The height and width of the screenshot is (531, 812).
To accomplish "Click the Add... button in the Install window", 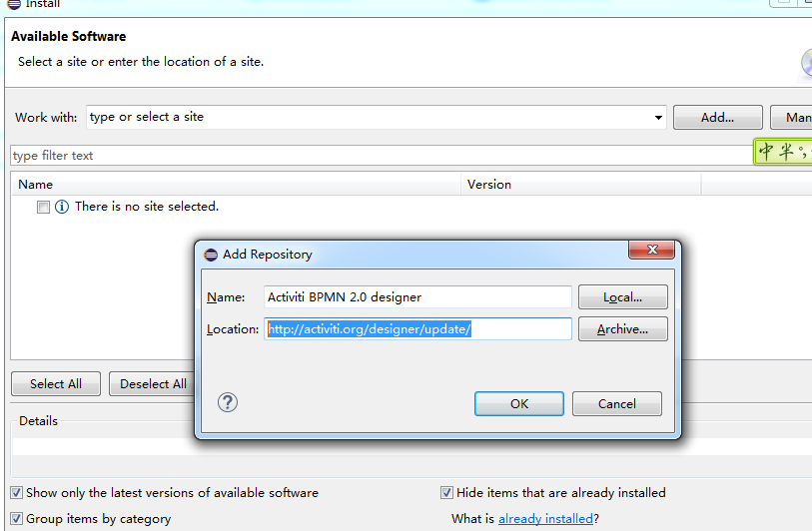I will (717, 118).
